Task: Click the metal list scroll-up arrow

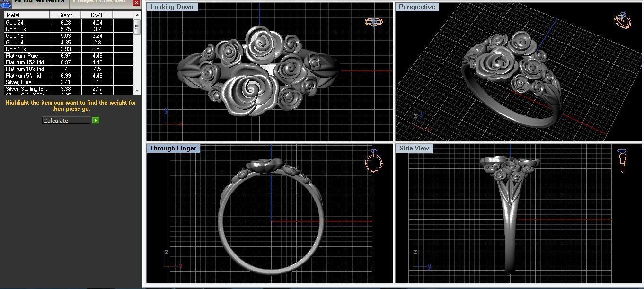Action: (x=137, y=16)
